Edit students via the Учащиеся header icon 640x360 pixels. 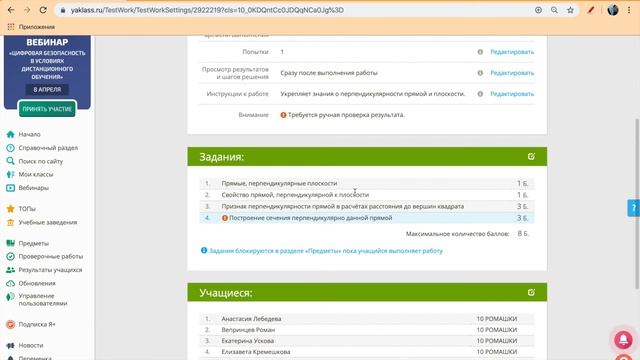[531, 292]
